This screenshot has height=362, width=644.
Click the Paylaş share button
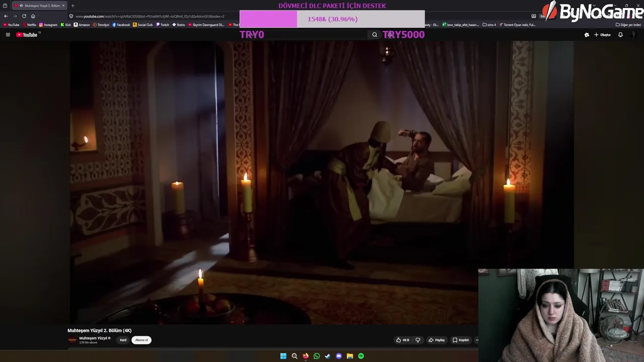pyautogui.click(x=437, y=340)
